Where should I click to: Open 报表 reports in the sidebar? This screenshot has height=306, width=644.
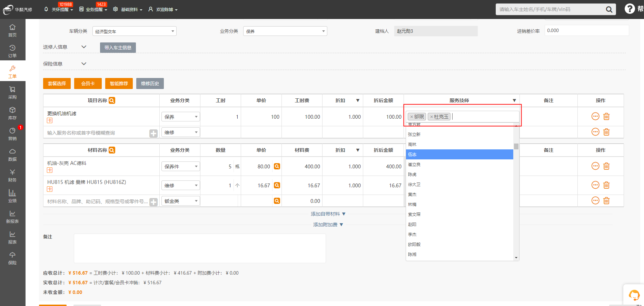tap(12, 237)
